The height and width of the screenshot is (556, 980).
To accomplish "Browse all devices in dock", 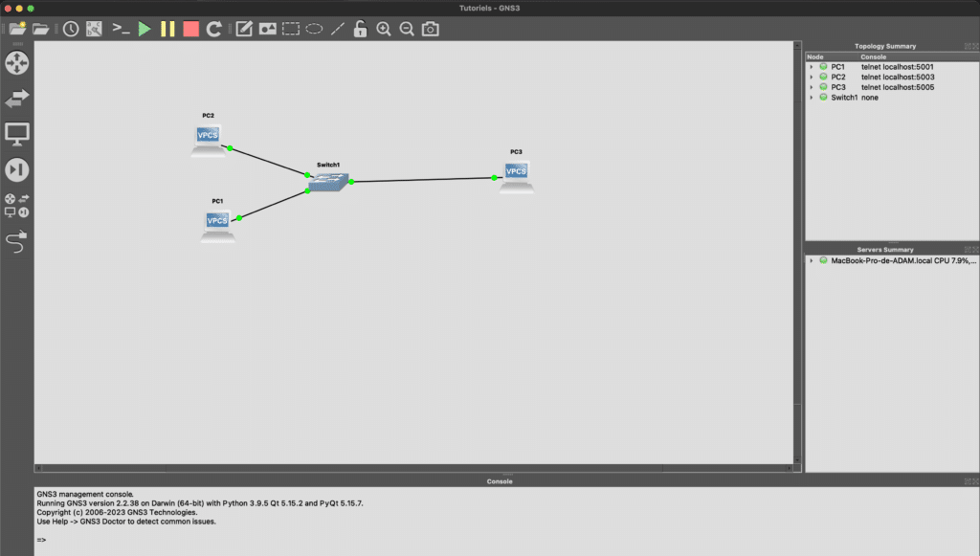I will click(x=17, y=206).
